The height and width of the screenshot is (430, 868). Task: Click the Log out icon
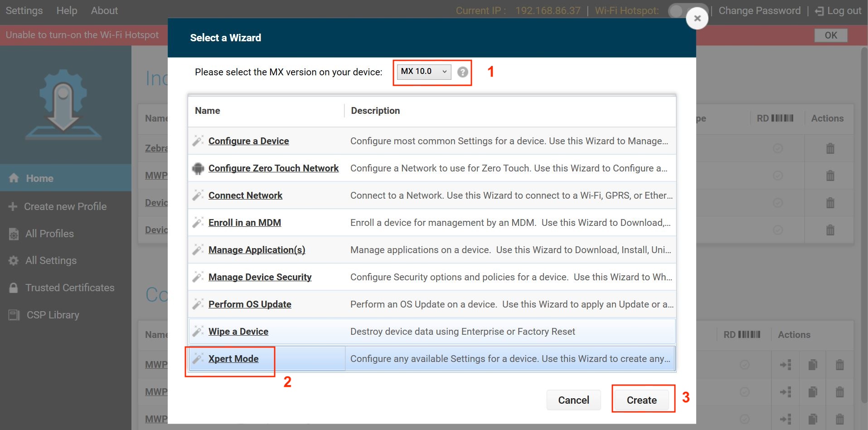tap(819, 11)
